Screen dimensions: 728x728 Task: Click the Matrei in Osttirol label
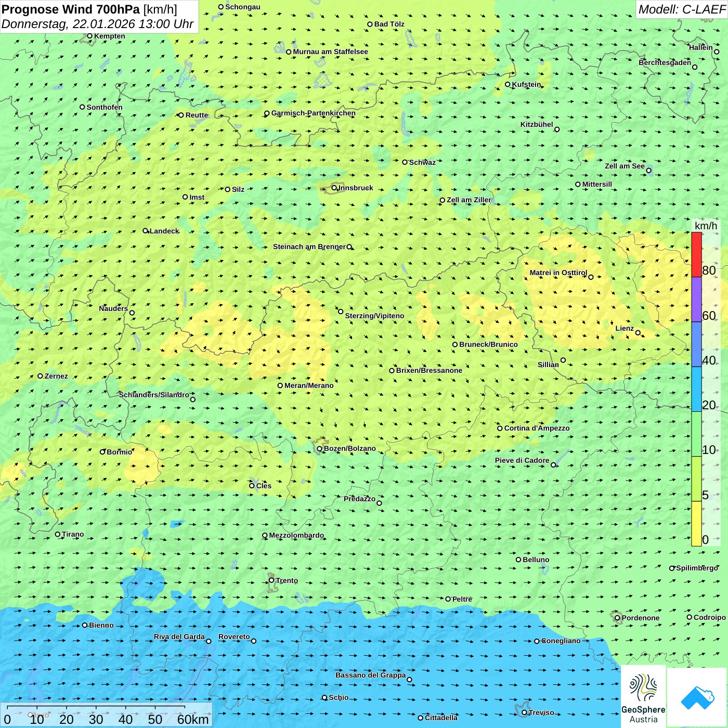pyautogui.click(x=558, y=272)
